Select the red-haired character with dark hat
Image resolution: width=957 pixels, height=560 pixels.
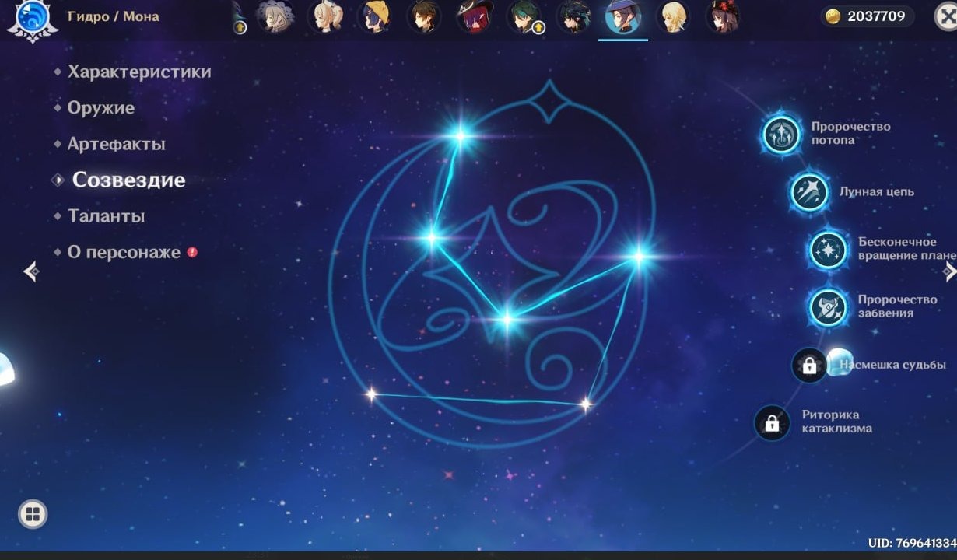click(474, 17)
